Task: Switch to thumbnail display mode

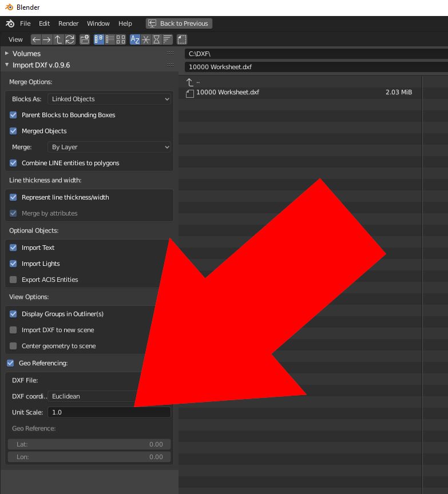Action: (x=121, y=39)
